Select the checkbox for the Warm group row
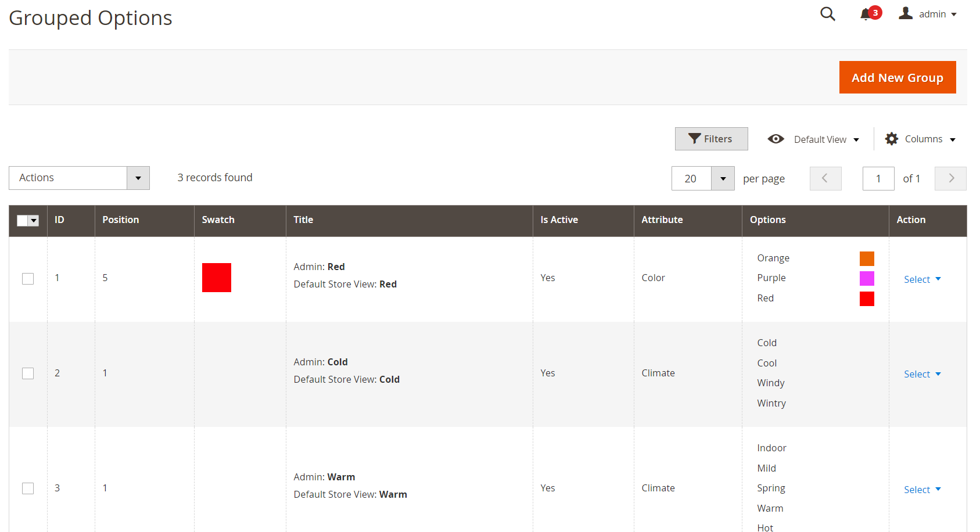 28,488
